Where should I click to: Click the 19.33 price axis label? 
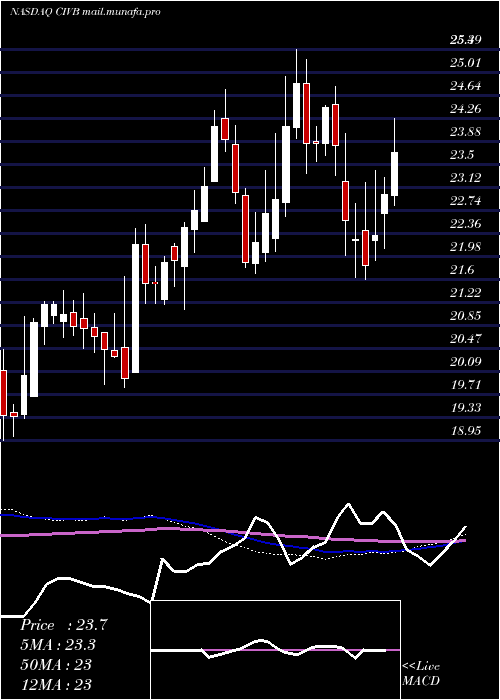click(465, 408)
